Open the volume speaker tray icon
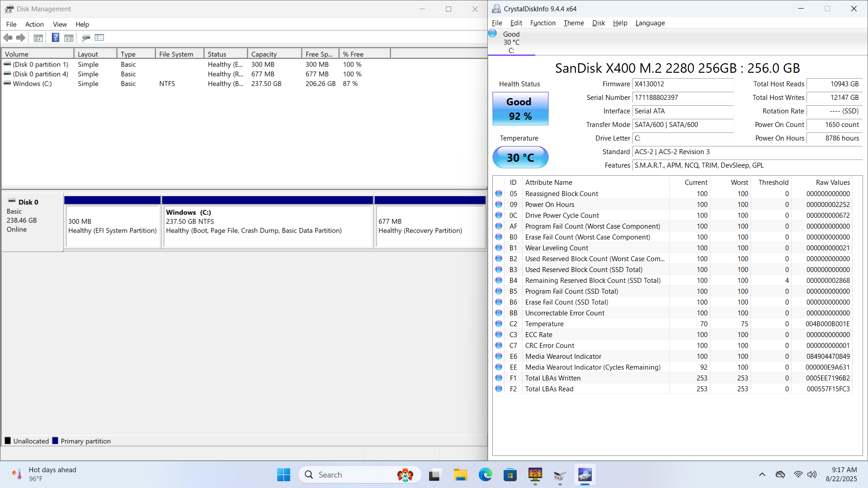This screenshot has height=488, width=868. tap(812, 474)
